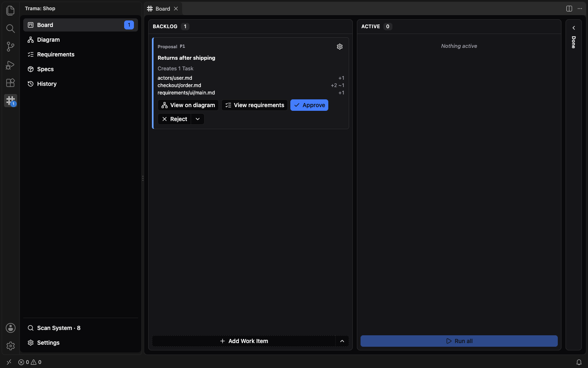Show errors and warnings in status bar
588x368 pixels.
tap(30, 362)
